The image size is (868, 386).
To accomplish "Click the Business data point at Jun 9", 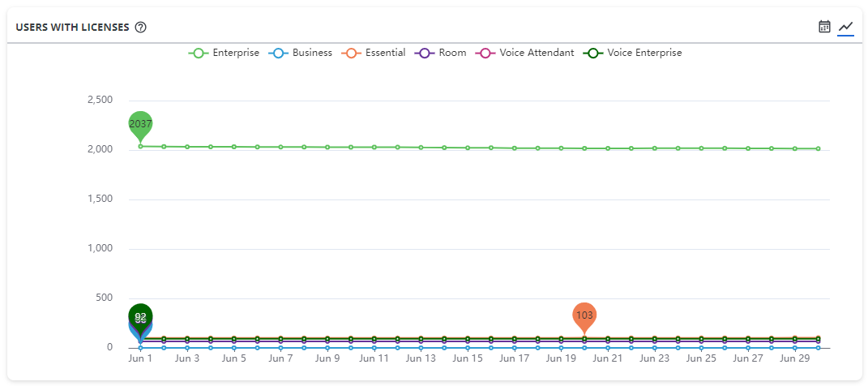I will coord(327,348).
